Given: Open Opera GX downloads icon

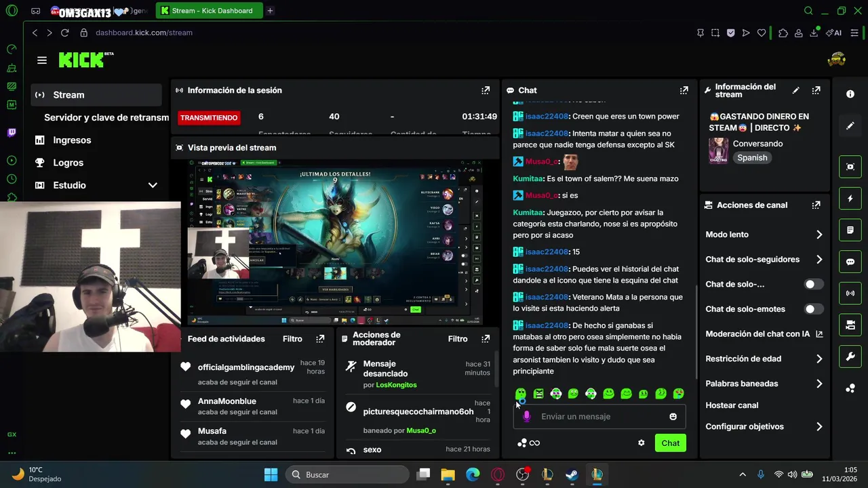Looking at the screenshot, I should click(814, 33).
